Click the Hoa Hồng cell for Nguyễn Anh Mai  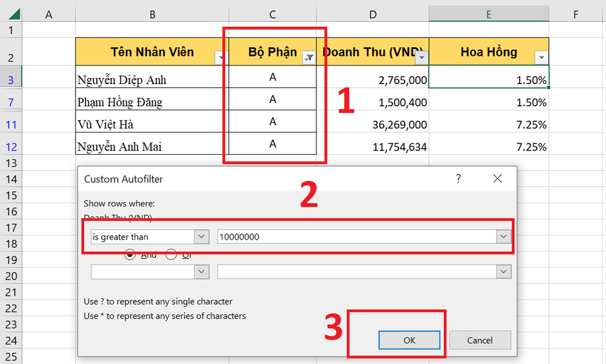click(x=489, y=143)
